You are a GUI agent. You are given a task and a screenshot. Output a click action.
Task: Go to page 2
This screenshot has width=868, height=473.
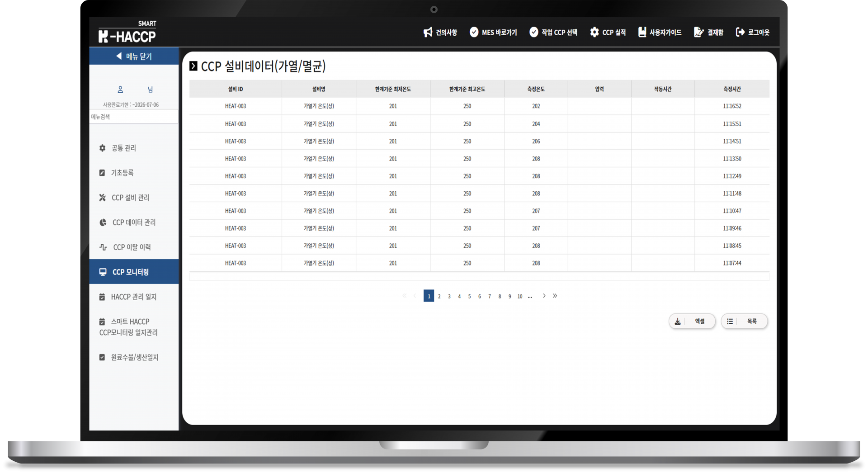[x=439, y=296]
